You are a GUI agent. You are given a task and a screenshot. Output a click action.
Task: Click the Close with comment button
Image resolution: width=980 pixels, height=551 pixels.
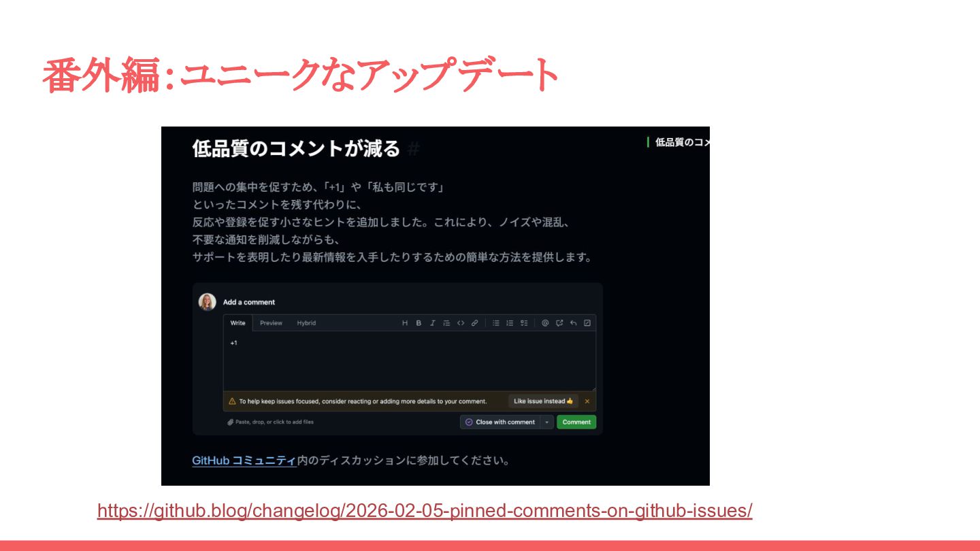pos(500,422)
